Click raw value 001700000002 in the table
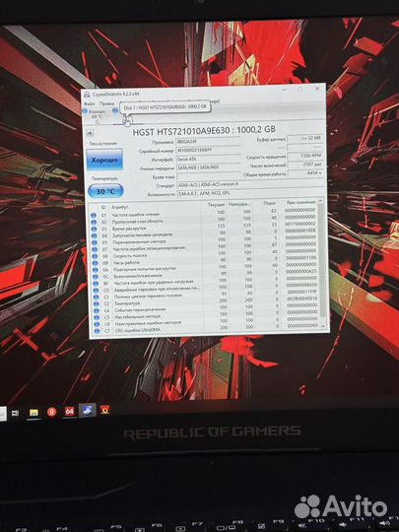 click(299, 224)
